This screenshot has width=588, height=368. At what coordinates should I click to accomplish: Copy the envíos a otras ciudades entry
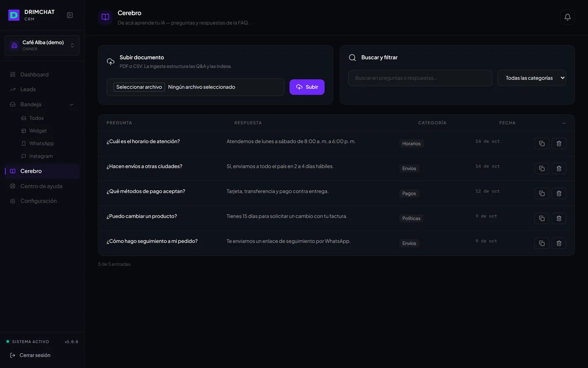[542, 168]
